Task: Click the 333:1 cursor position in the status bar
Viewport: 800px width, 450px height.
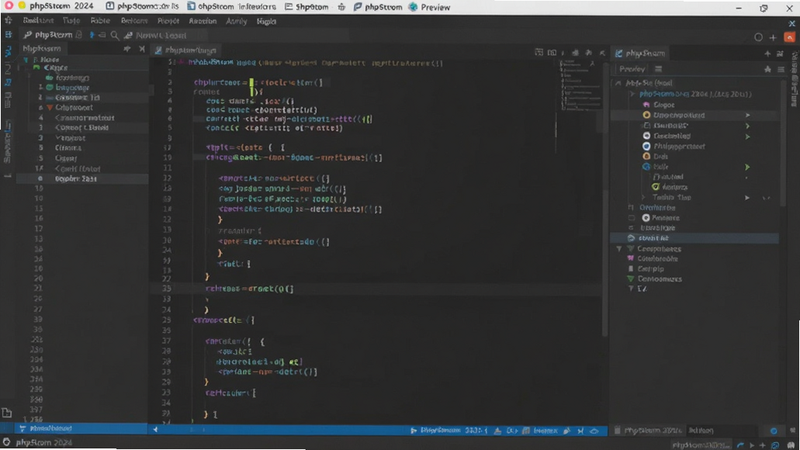Action: [x=476, y=431]
